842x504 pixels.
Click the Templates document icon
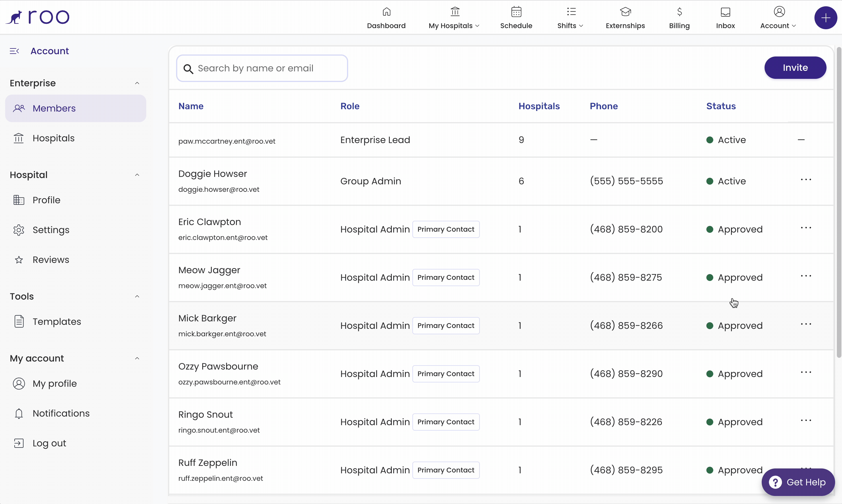pyautogui.click(x=19, y=321)
